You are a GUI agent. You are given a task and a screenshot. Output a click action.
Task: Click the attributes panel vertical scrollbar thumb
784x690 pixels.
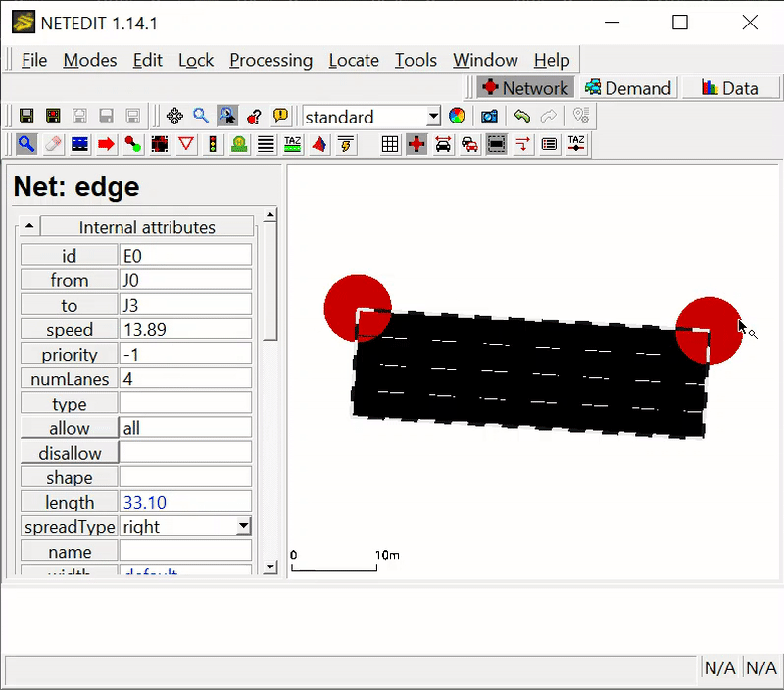(x=270, y=281)
